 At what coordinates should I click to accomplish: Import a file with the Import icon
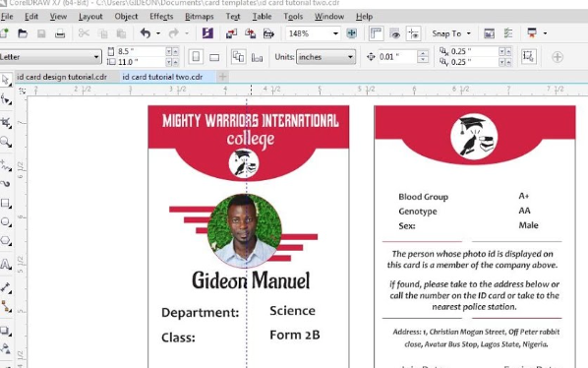[x=231, y=33]
